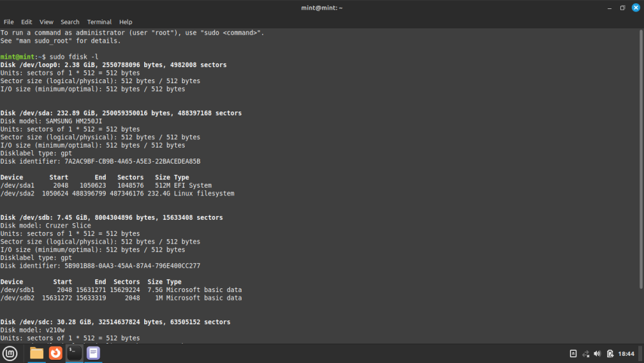Open the network connection tray icon
Image resolution: width=644 pixels, height=363 pixels.
click(x=585, y=353)
